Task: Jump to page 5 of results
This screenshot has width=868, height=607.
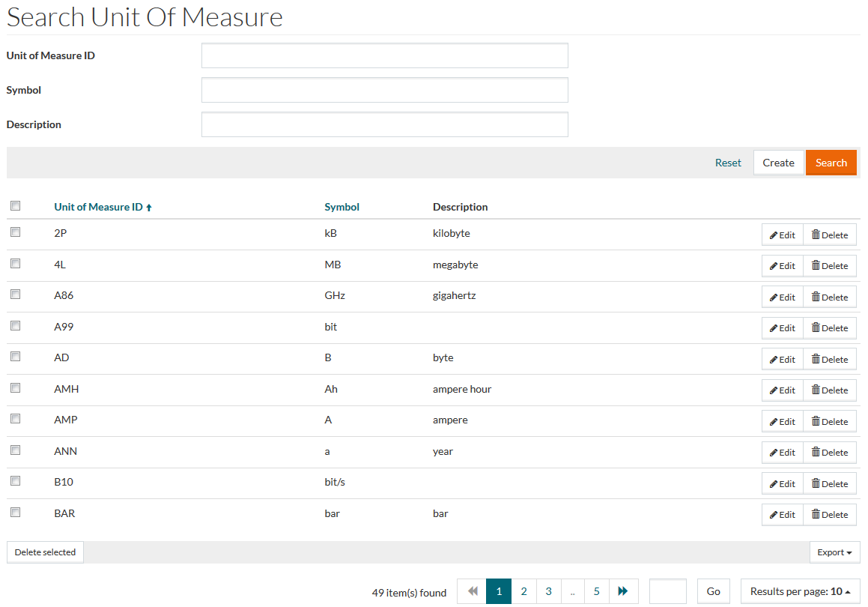Action: 596,591
